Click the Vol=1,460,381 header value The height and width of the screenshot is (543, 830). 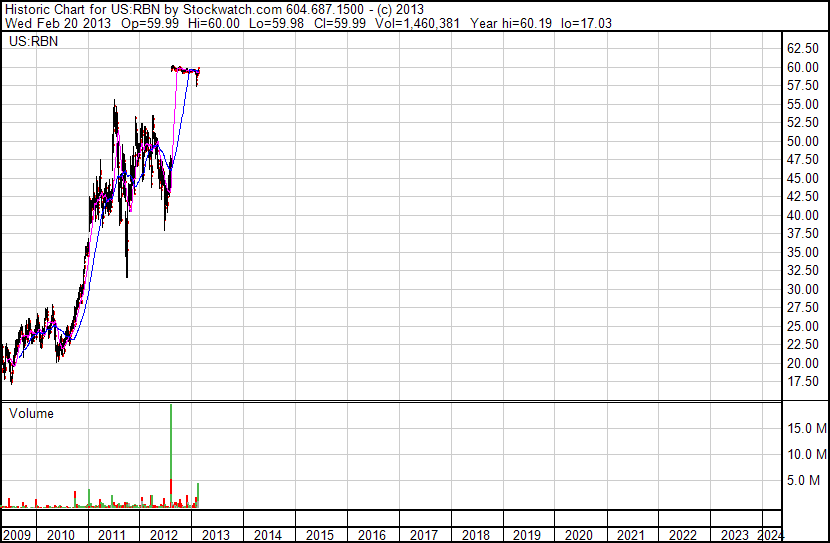[417, 23]
